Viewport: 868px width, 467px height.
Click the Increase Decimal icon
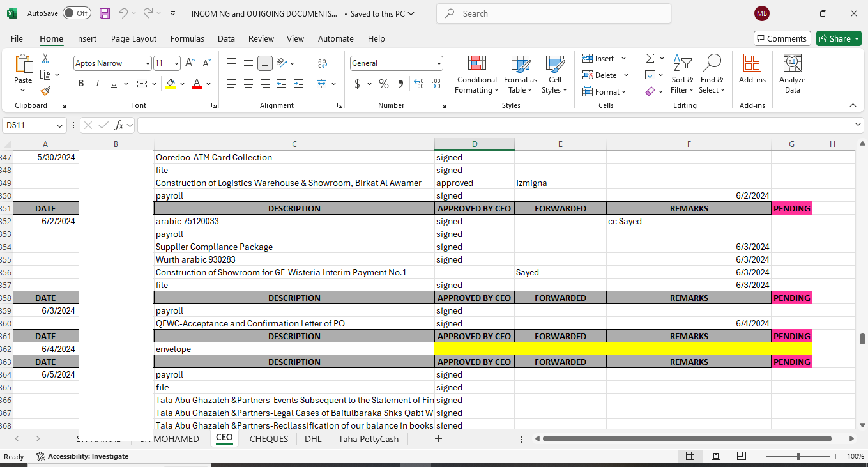tap(419, 84)
